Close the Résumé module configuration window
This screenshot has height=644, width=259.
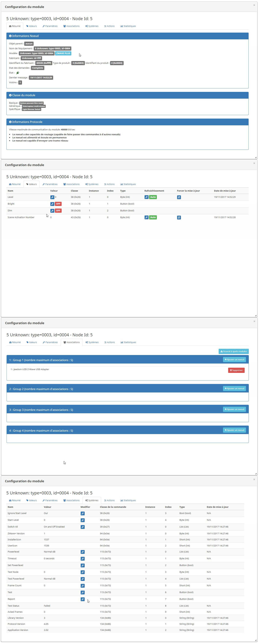point(254,5)
